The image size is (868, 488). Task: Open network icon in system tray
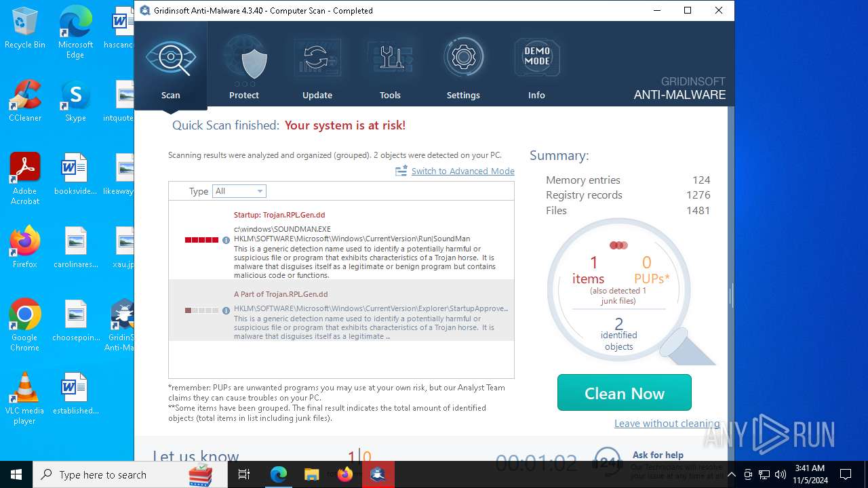click(764, 474)
